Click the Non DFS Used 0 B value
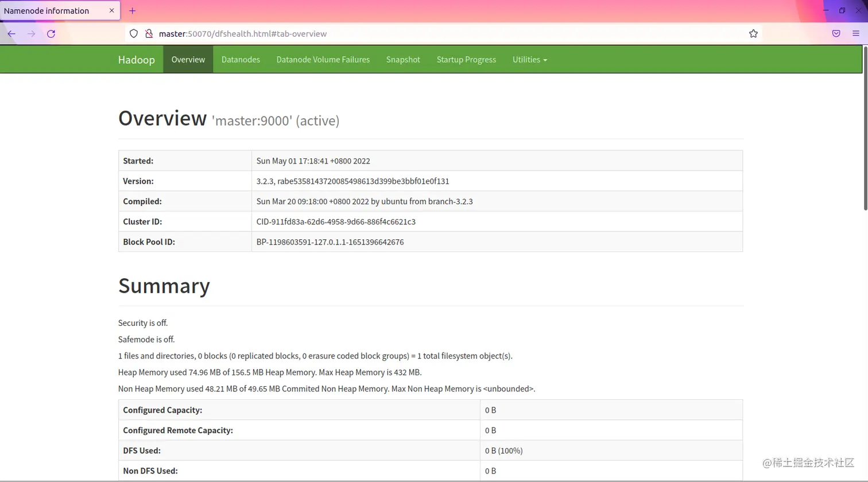 pyautogui.click(x=490, y=471)
